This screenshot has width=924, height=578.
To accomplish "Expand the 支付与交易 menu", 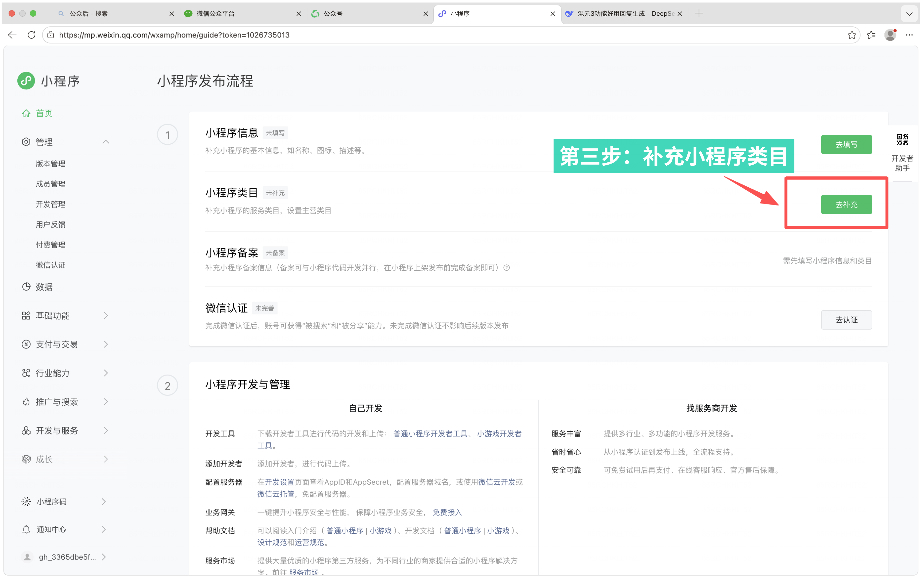I will 106,344.
